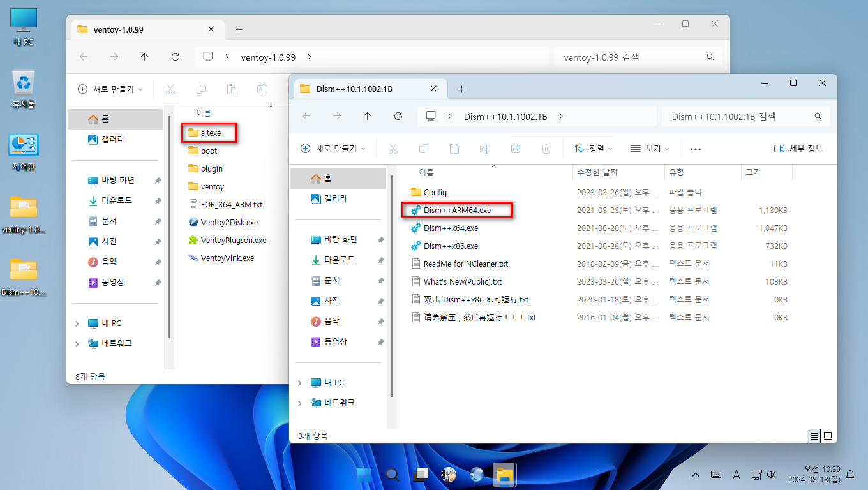Viewport: 868px width, 490px height.
Task: Select ReadMe for NCleaner.txt file
Action: (460, 264)
